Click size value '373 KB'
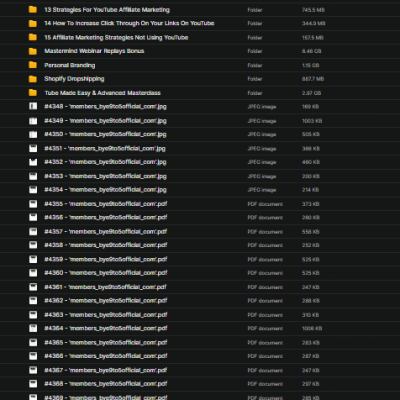The height and width of the screenshot is (400, 400). [x=311, y=204]
